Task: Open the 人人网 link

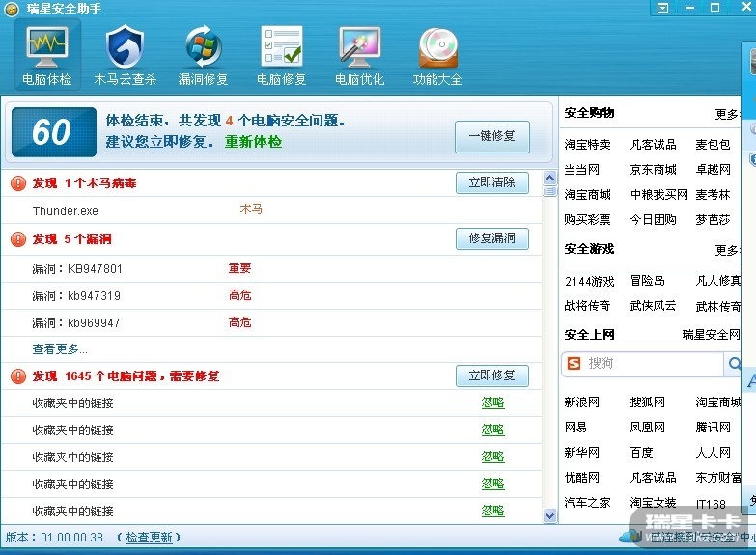Action: [x=713, y=453]
